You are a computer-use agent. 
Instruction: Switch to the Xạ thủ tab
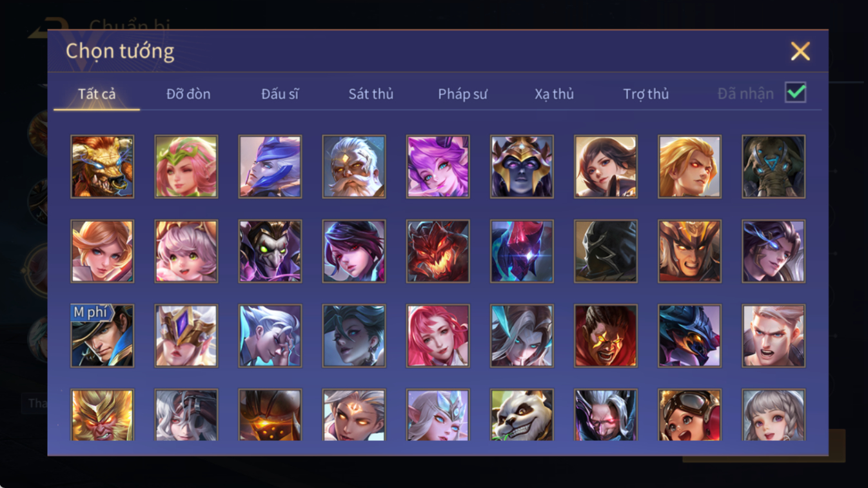click(554, 94)
